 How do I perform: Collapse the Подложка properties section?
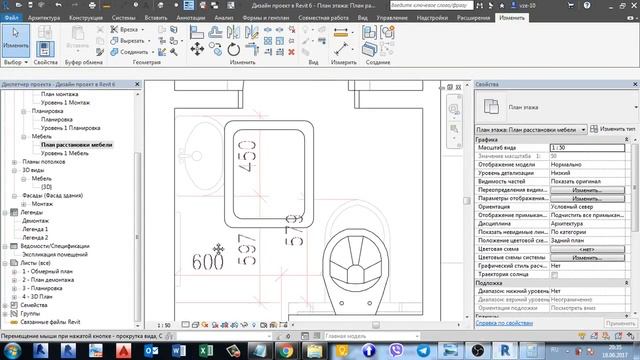(x=627, y=283)
